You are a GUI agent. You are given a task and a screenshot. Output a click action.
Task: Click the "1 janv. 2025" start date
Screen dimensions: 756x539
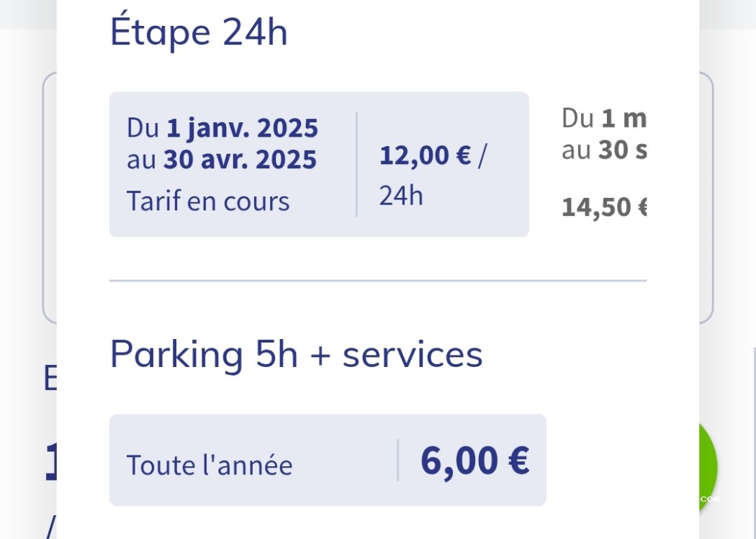coord(242,128)
